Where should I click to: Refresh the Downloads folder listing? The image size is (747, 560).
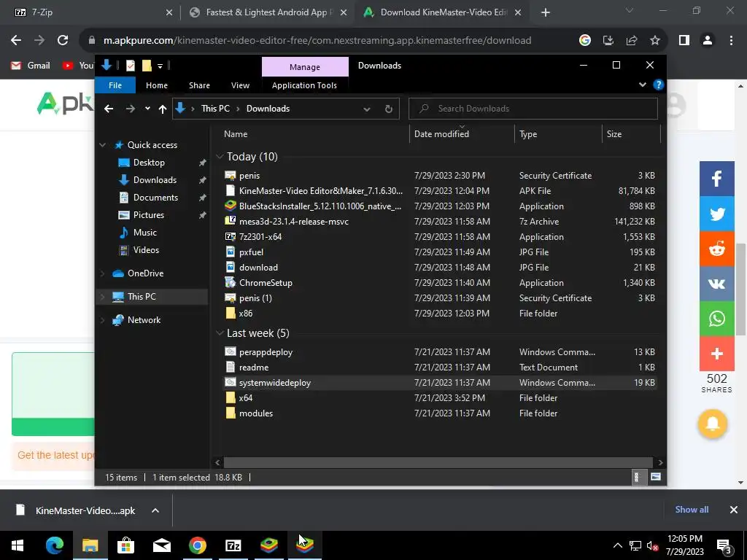tap(389, 109)
